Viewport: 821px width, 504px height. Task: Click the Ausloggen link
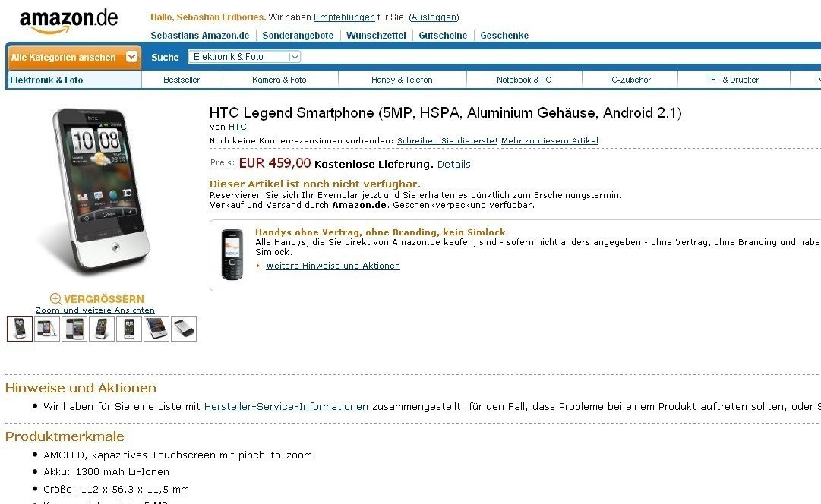[434, 17]
